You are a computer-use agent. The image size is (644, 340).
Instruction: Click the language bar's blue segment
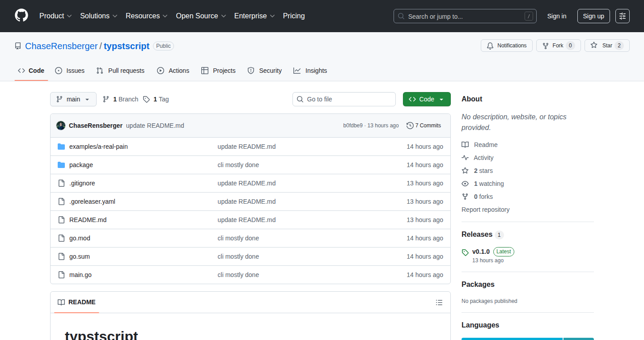coord(512,339)
